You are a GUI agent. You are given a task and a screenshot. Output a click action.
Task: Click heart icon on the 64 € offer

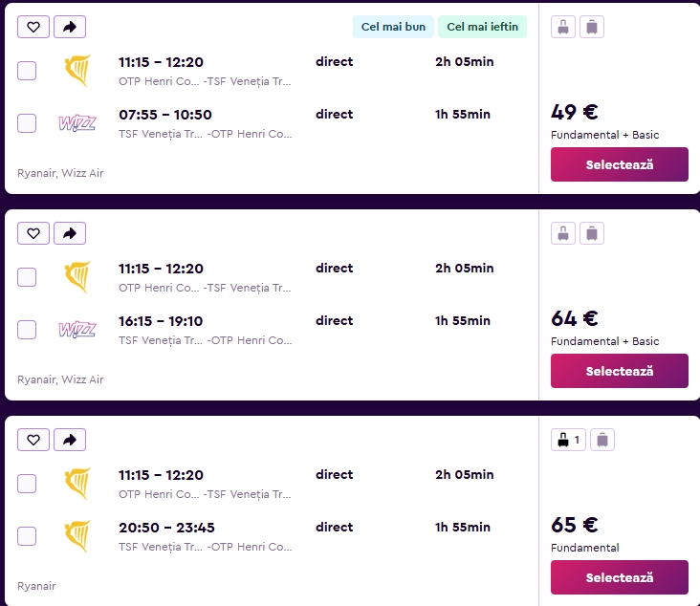33,233
